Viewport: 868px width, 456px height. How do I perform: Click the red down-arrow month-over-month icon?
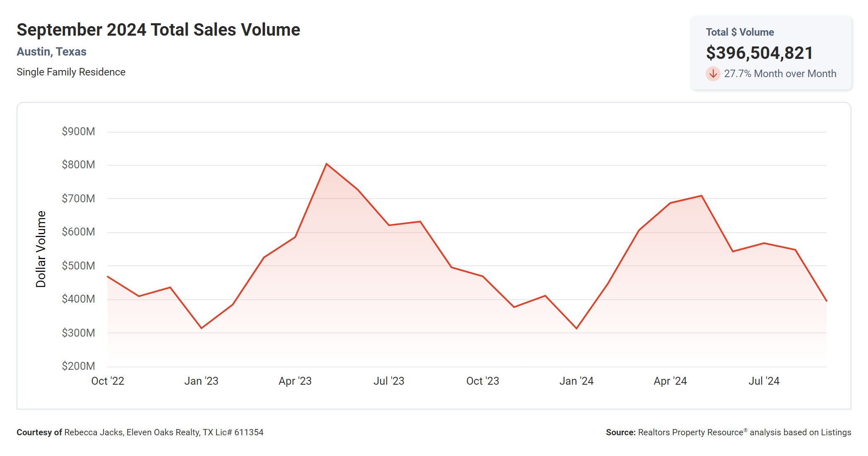pyautogui.click(x=713, y=74)
